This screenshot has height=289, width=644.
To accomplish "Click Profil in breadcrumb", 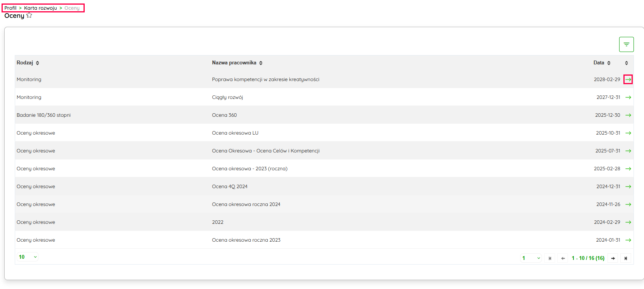I will click(10, 8).
